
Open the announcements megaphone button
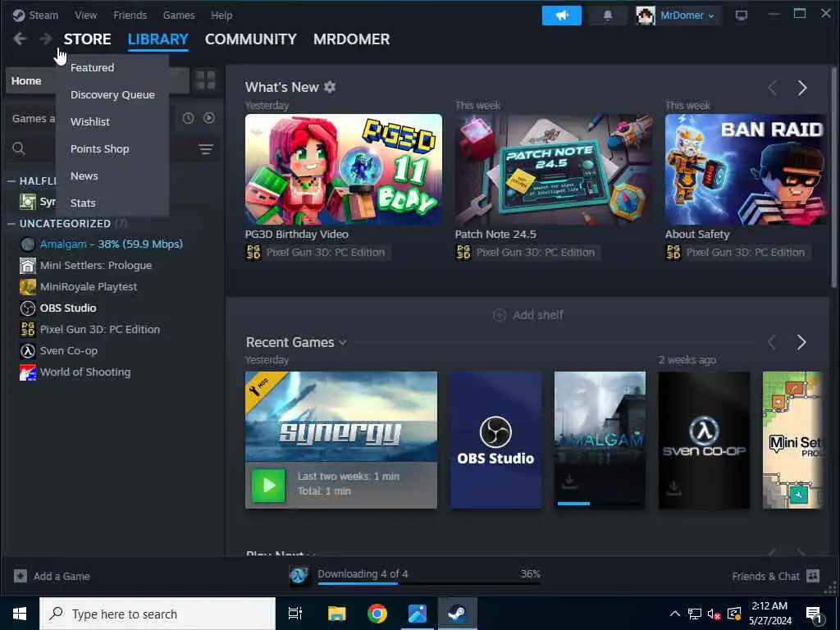click(561, 16)
